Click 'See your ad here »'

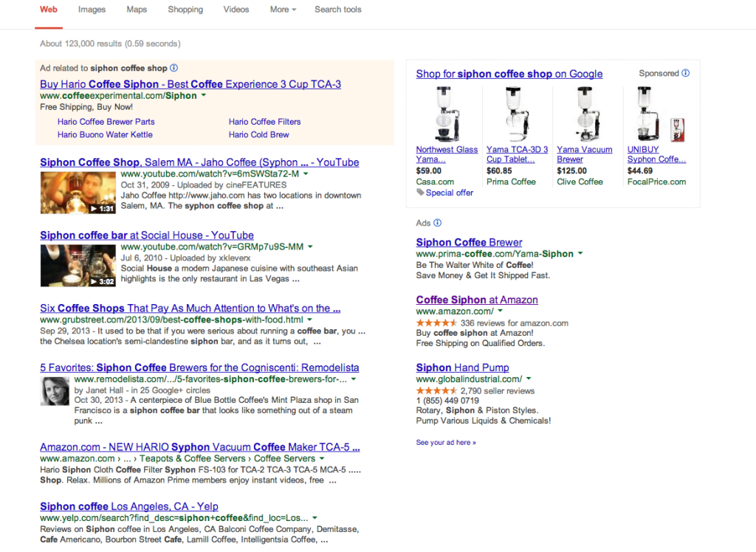point(446,443)
